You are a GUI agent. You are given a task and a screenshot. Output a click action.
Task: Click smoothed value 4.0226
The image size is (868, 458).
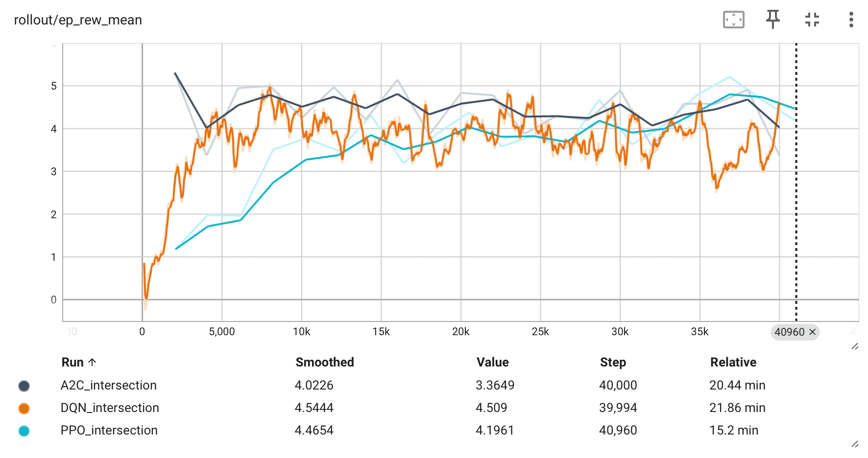point(314,385)
